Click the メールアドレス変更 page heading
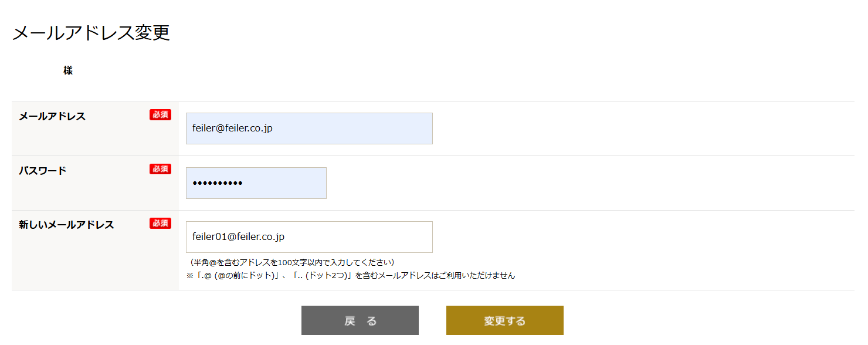Viewport: 868px width, 345px height. coord(91,33)
